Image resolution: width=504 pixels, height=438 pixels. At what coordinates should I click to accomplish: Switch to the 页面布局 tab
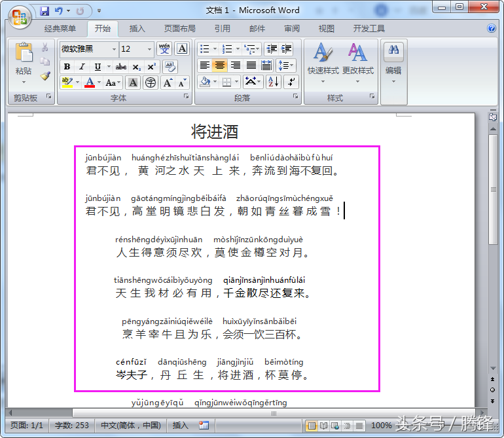(180, 29)
